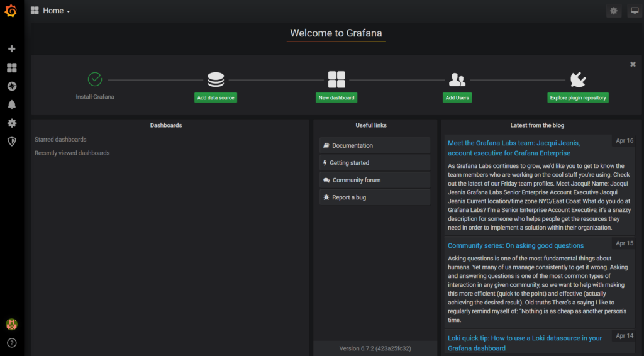The width and height of the screenshot is (644, 356).
Task: Click the Recently viewed dashboards heading
Action: [x=72, y=153]
